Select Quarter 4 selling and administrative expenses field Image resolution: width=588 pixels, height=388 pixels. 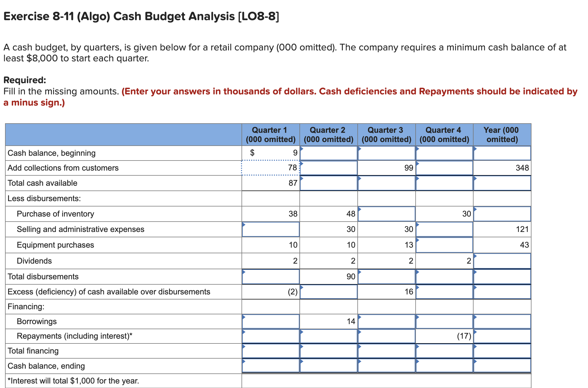(444, 229)
